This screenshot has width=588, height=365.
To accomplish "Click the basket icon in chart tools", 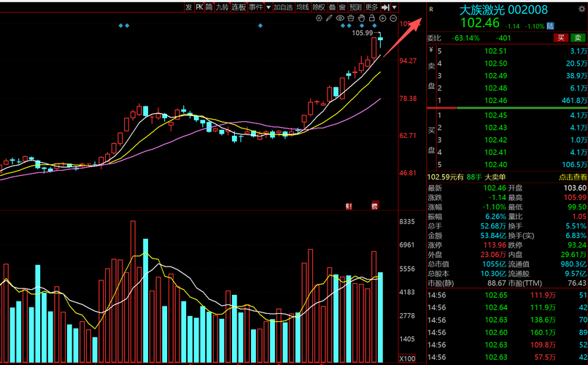I will pos(351,18).
